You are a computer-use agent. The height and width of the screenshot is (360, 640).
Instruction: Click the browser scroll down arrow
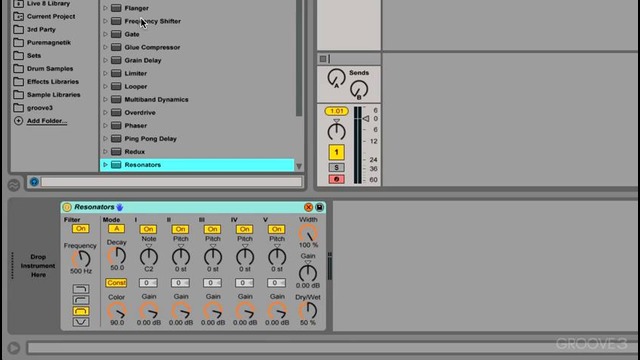(299, 166)
